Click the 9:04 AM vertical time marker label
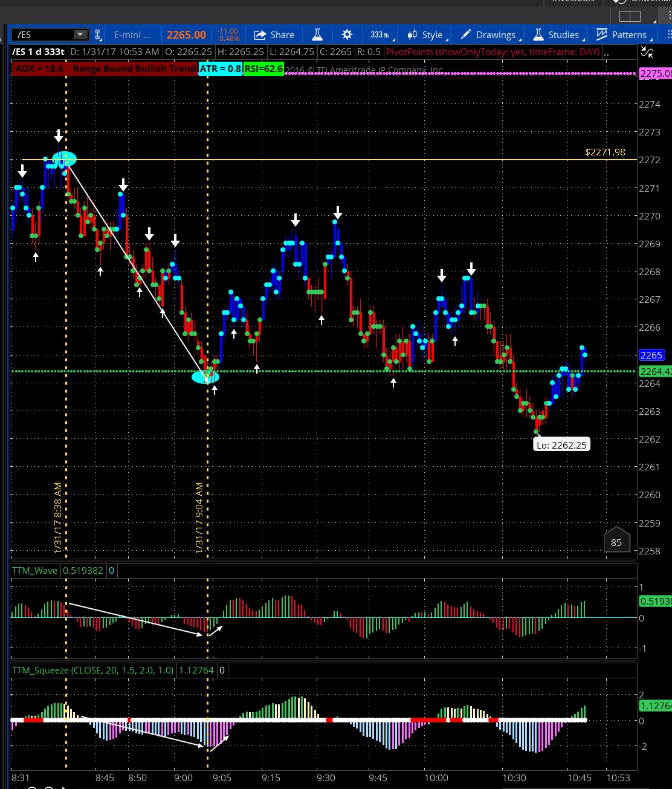Viewport: 672px width, 789px height. coord(199,518)
